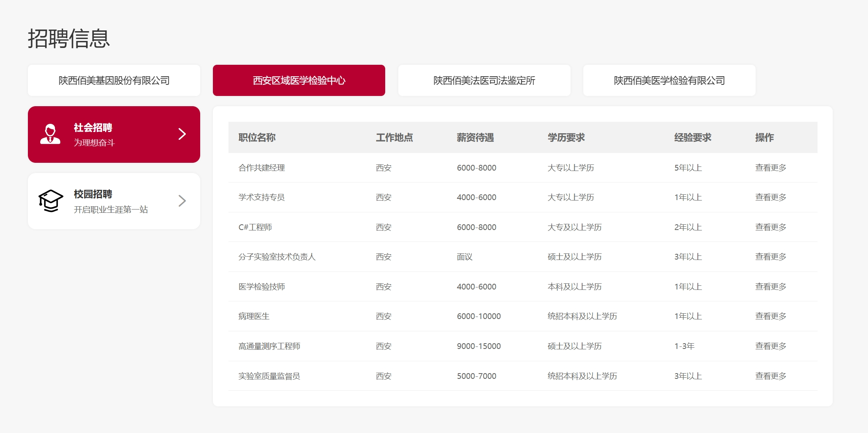868x433 pixels.
Task: Click 2年以上 experience cell
Action: click(x=688, y=227)
